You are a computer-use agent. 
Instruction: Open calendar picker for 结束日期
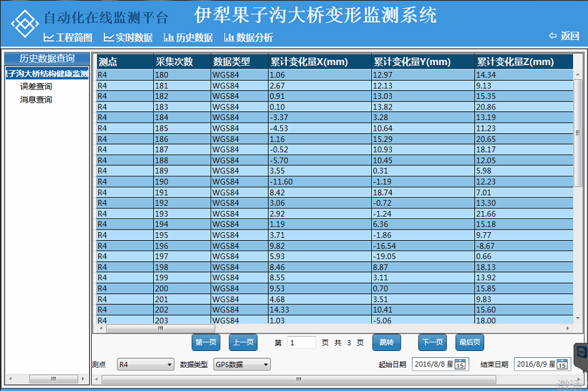(562, 365)
